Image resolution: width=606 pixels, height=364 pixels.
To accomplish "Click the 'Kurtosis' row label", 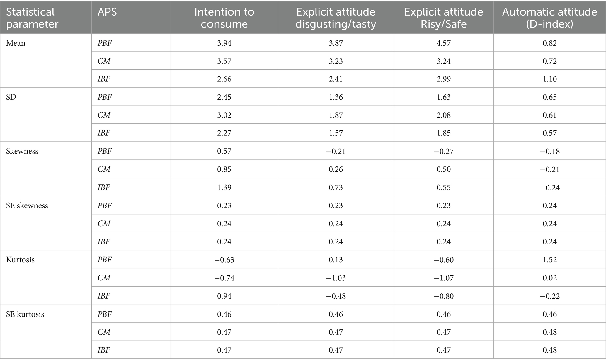I will [x=21, y=260].
